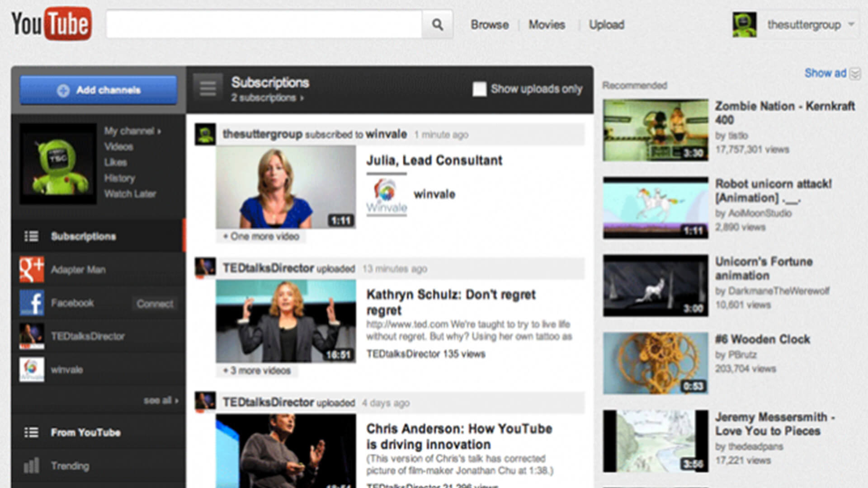
Task: Open Chris Anderson: How YouTube is driving innovation
Action: click(x=459, y=436)
